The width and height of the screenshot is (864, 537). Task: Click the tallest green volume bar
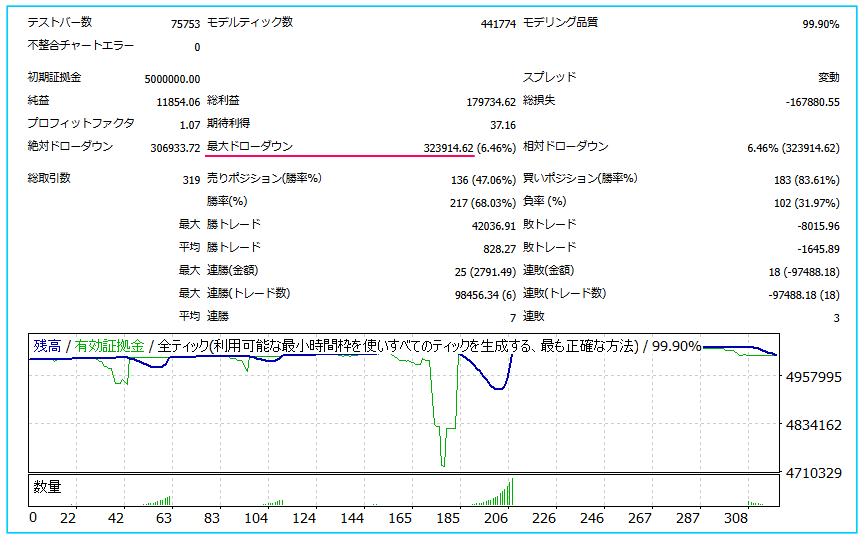(x=512, y=491)
